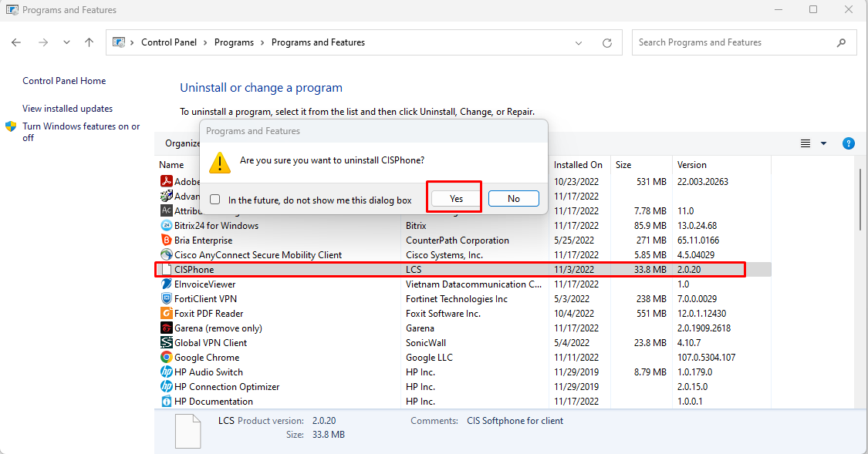Select Programs and Features in the breadcrumb
The height and width of the screenshot is (454, 868).
click(x=319, y=42)
